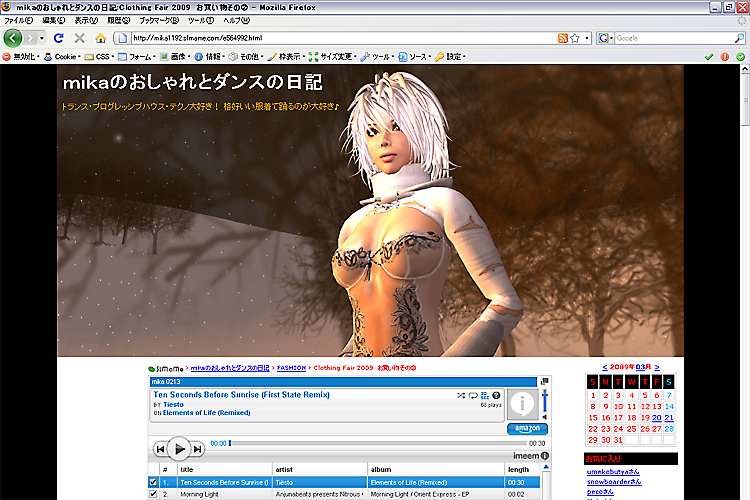Click the green checkmark validation icon

click(709, 56)
